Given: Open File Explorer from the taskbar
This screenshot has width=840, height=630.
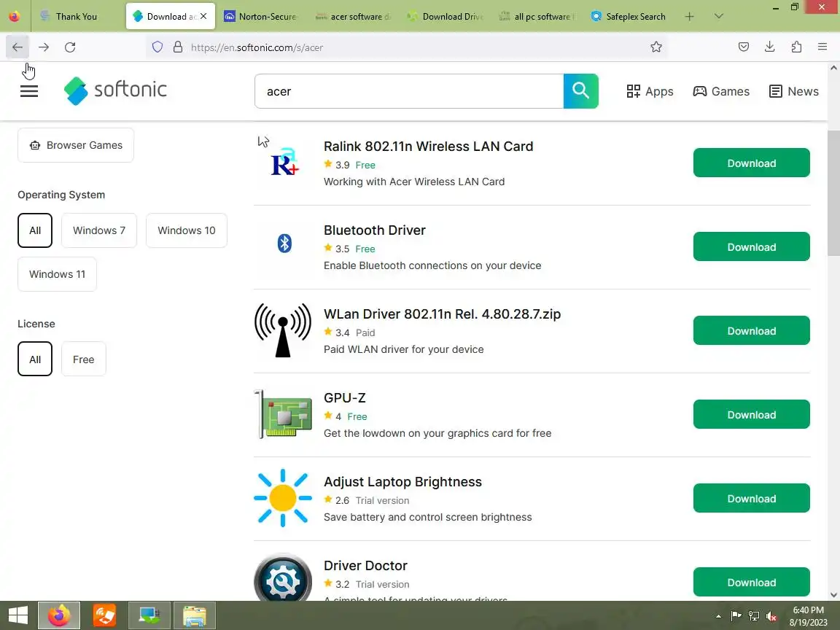Looking at the screenshot, I should (x=195, y=615).
